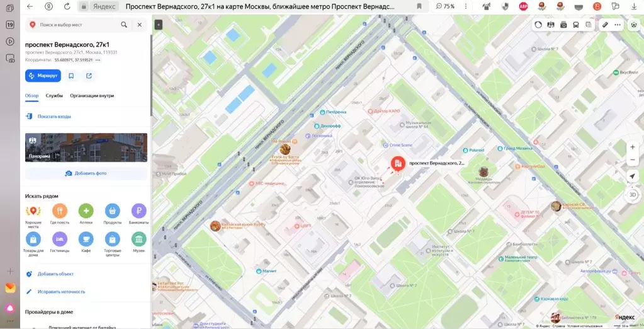Switch to Обзор tab
The image size is (644, 329).
[31, 95]
